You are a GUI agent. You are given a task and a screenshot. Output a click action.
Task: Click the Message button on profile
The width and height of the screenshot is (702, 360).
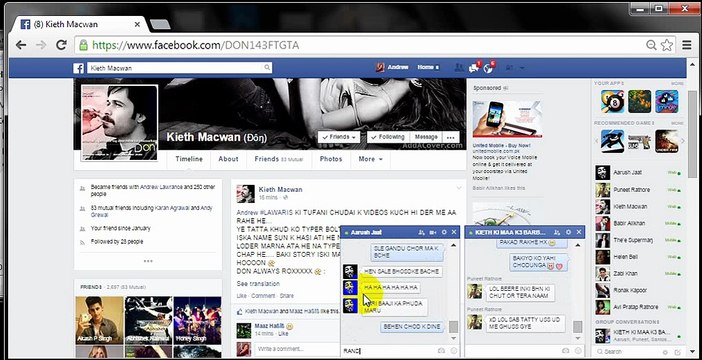pyautogui.click(x=426, y=137)
